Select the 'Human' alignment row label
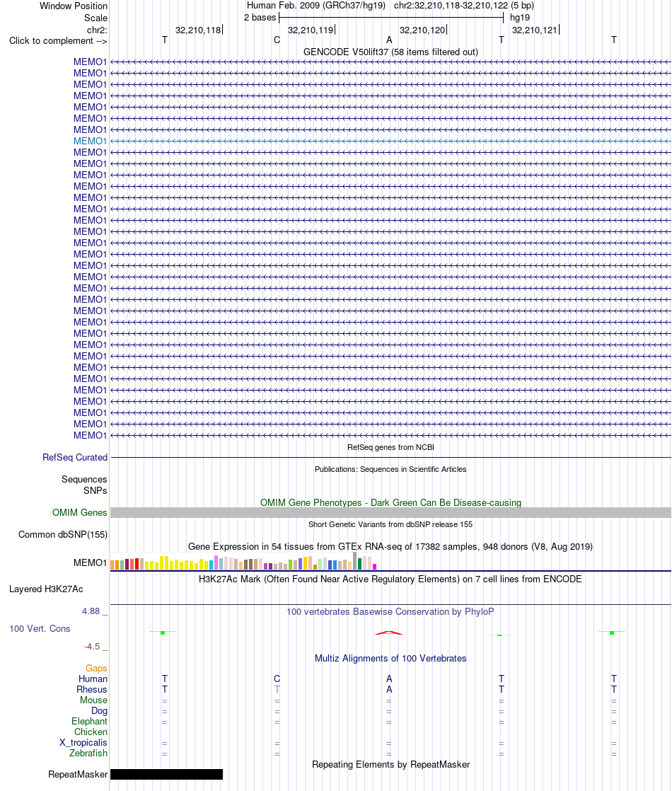 (93, 679)
